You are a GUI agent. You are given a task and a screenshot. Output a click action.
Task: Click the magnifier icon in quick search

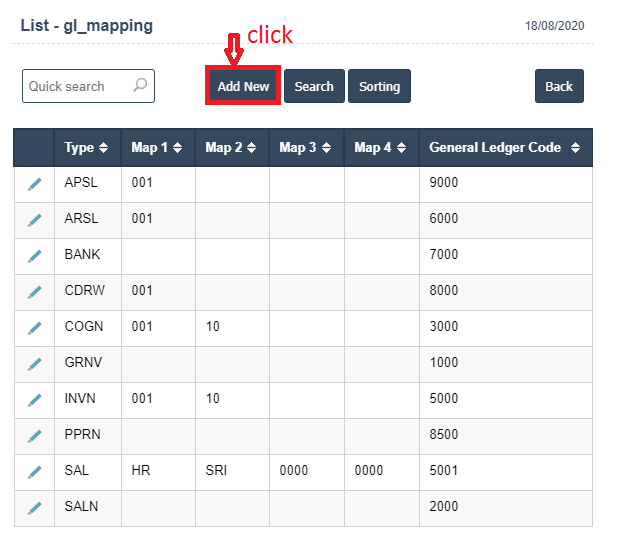[140, 85]
